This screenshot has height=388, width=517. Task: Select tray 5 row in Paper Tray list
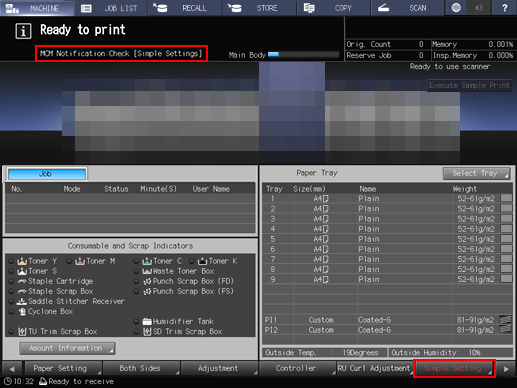(x=388, y=239)
